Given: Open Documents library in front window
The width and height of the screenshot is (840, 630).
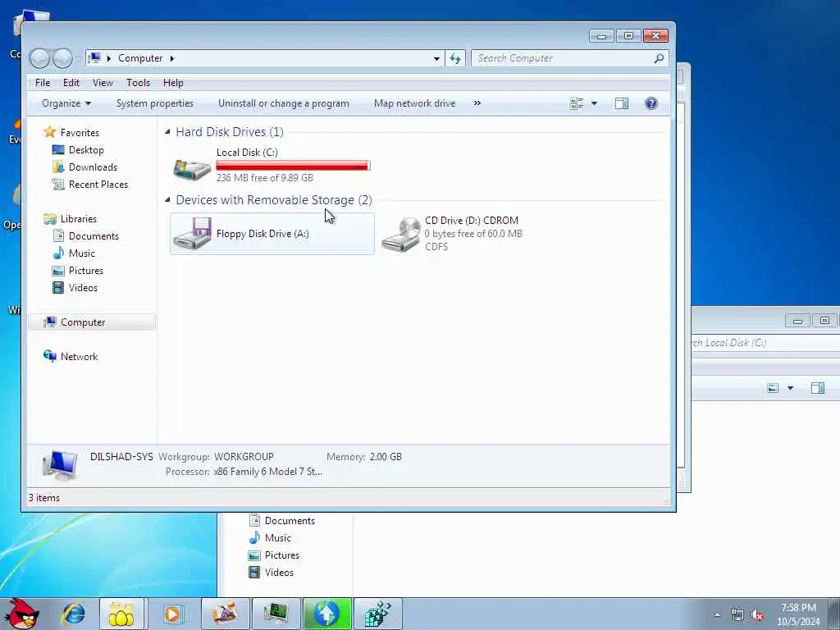Looking at the screenshot, I should click(94, 235).
